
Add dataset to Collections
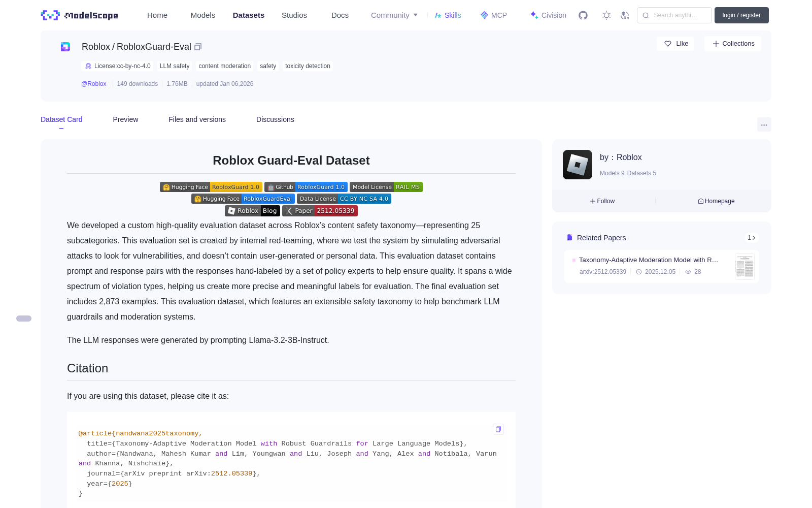[733, 44]
